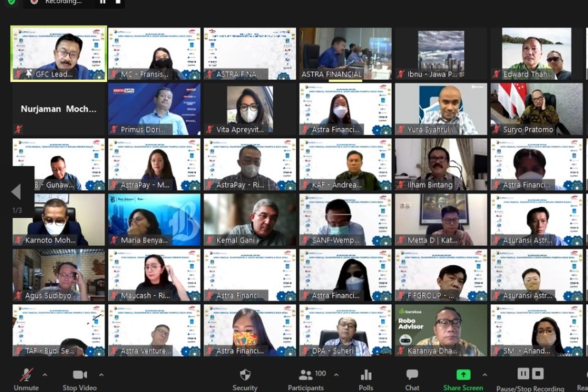The width and height of the screenshot is (588, 392).
Task: Expand Share Screen options caret
Action: click(x=484, y=375)
